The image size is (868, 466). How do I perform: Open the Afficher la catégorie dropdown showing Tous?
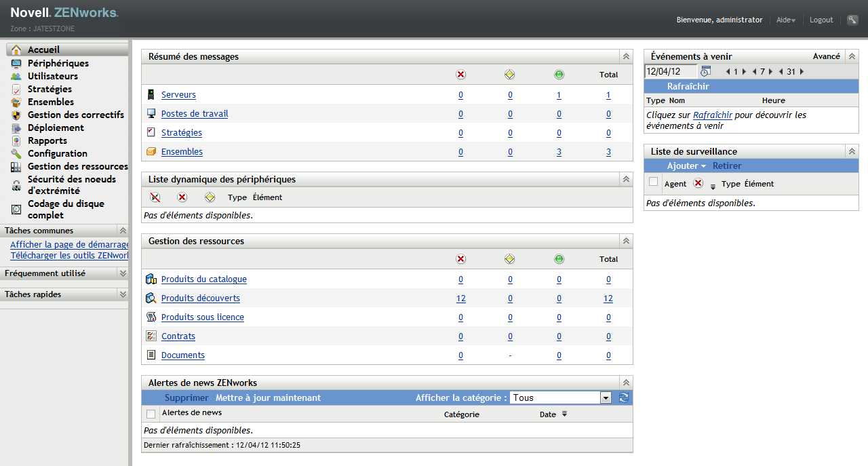(559, 397)
